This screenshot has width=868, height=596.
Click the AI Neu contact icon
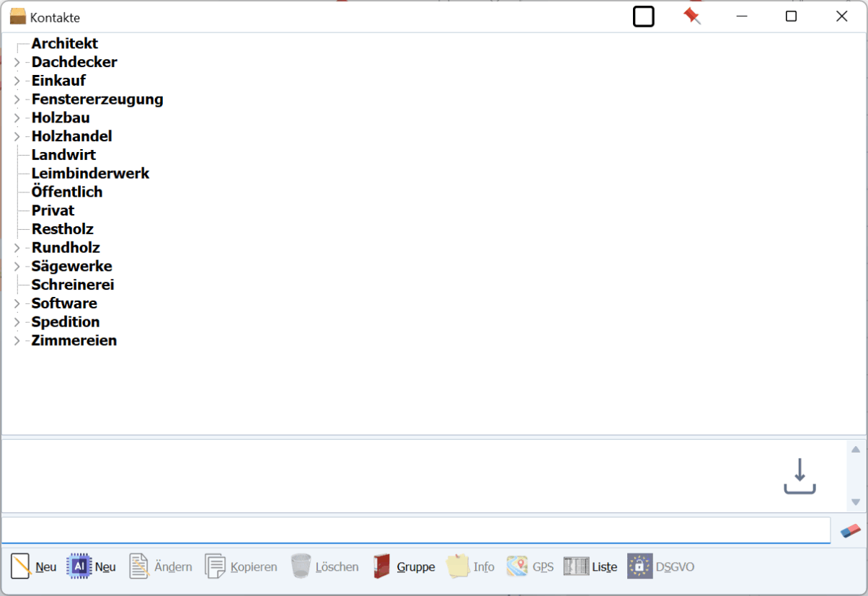point(79,566)
